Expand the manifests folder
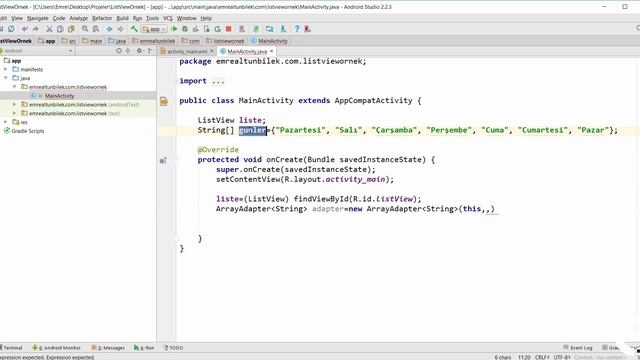 pos(6,69)
